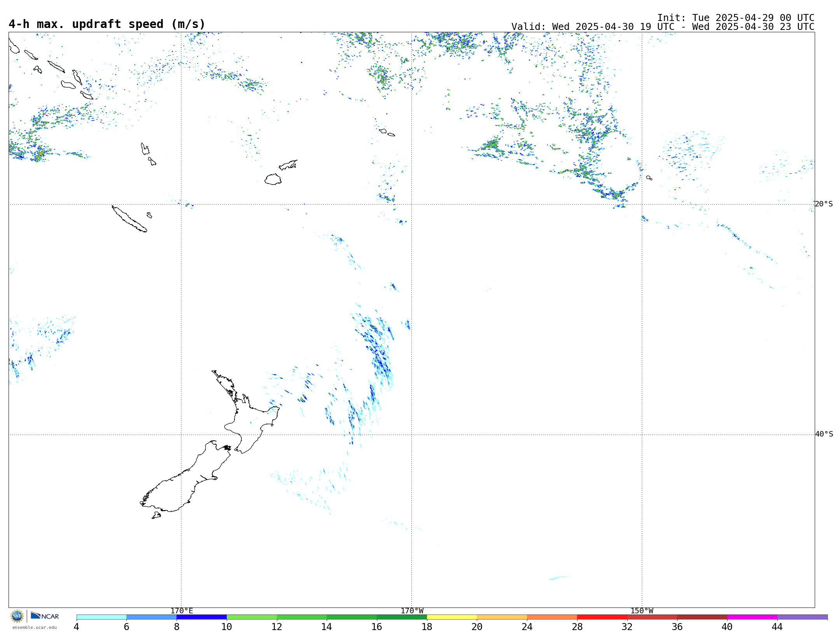Click the 40°S latitude label
The height and width of the screenshot is (632, 840).
pyautogui.click(x=824, y=434)
